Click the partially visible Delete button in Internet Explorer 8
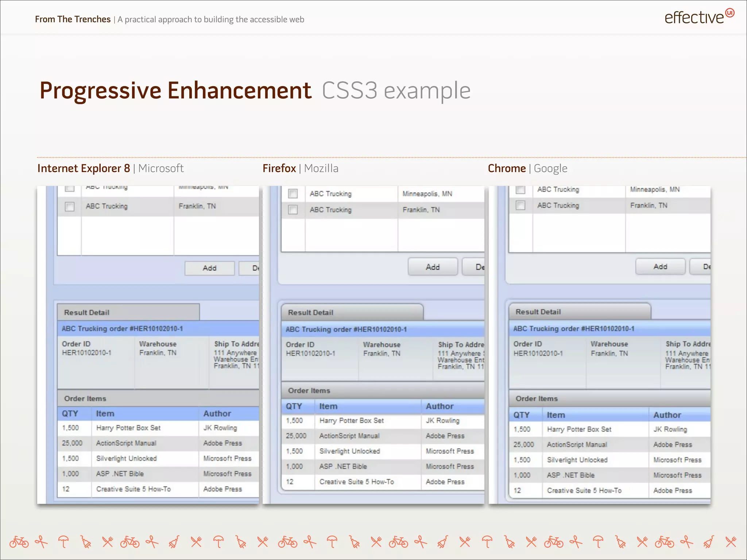747x560 pixels. [249, 268]
